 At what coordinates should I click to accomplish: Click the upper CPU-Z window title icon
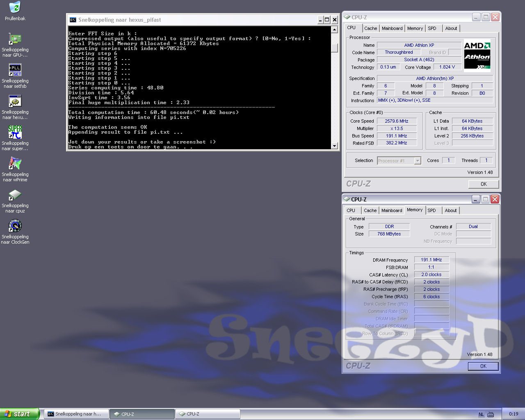coord(347,17)
